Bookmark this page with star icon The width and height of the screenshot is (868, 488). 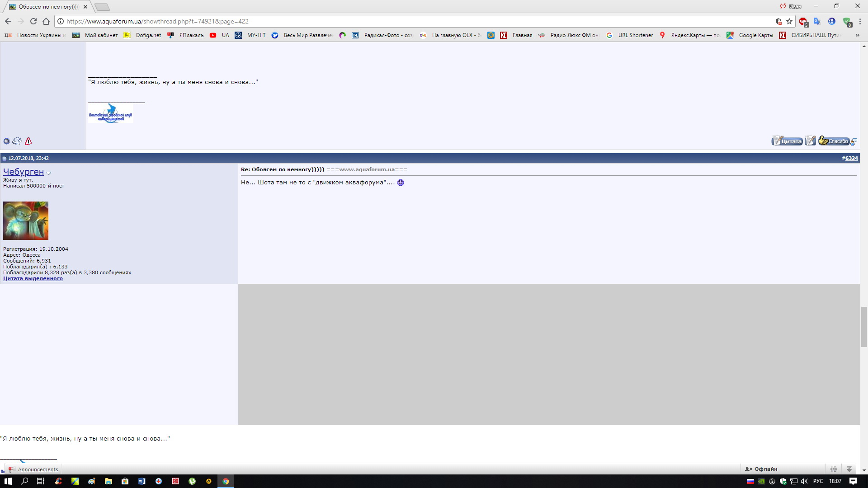coord(789,21)
